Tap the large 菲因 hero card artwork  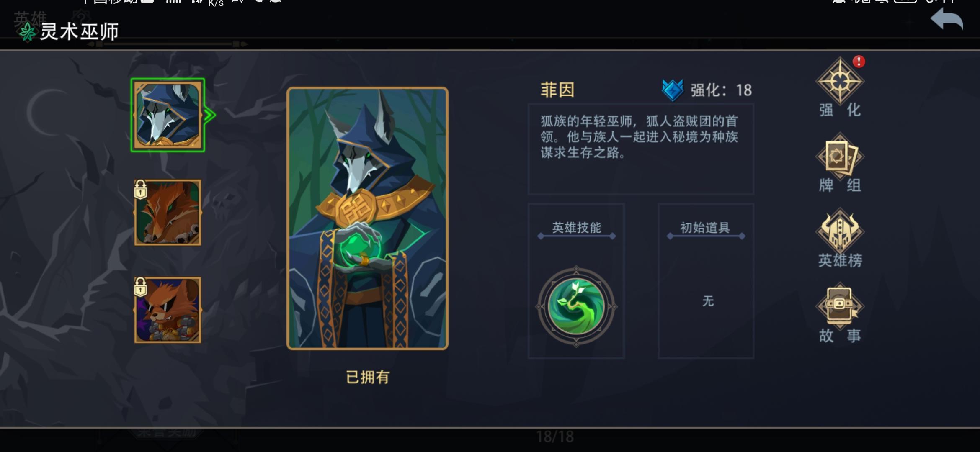tap(367, 218)
